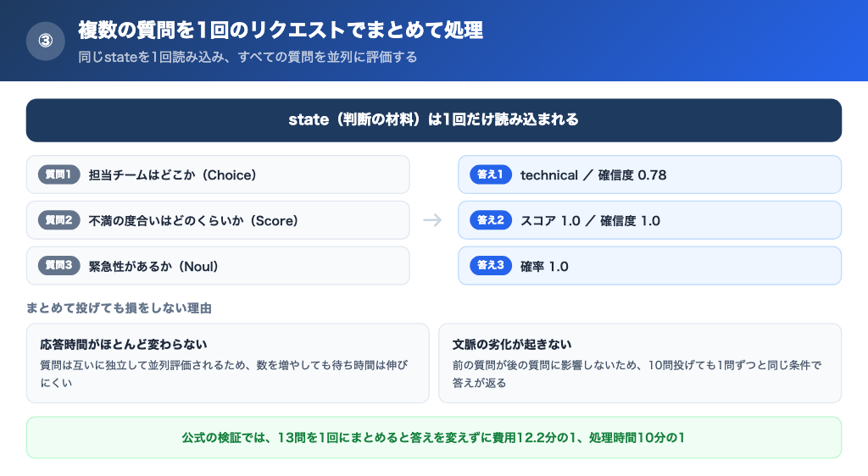Screen dimensions: 868x476
Task: Click description starting 前の質問が後の質問に影響しない
Action: (637, 374)
